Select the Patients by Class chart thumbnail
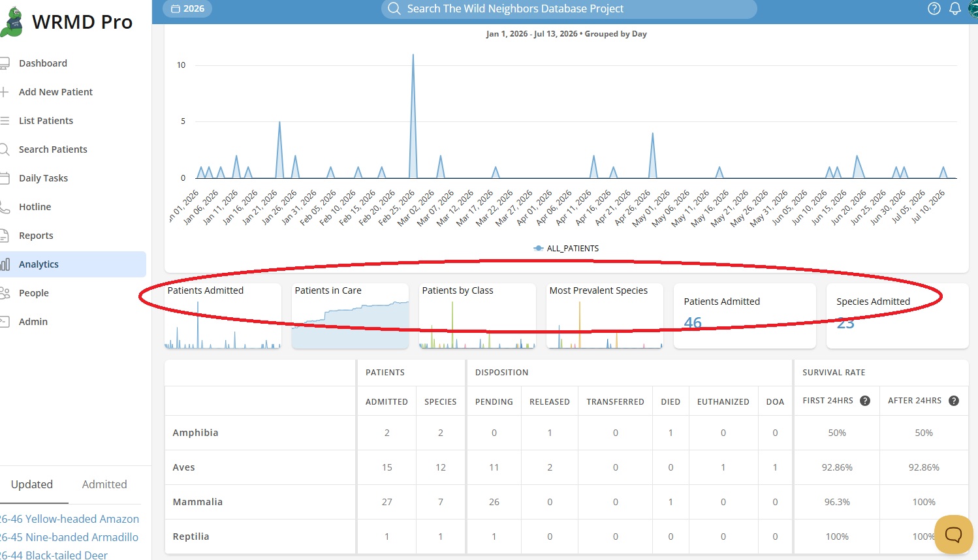Viewport: 978px width, 560px height. click(477, 316)
